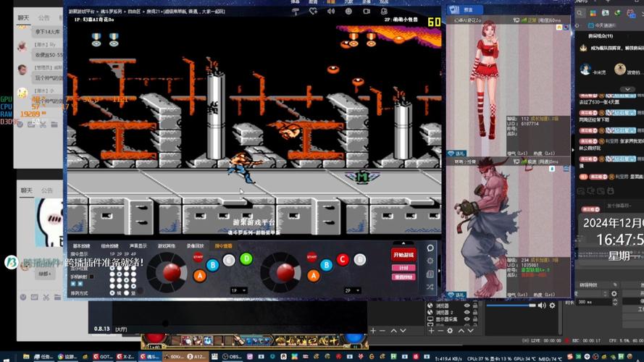Switch to the 录像回放 tab
This screenshot has height=362, width=644.
click(195, 246)
